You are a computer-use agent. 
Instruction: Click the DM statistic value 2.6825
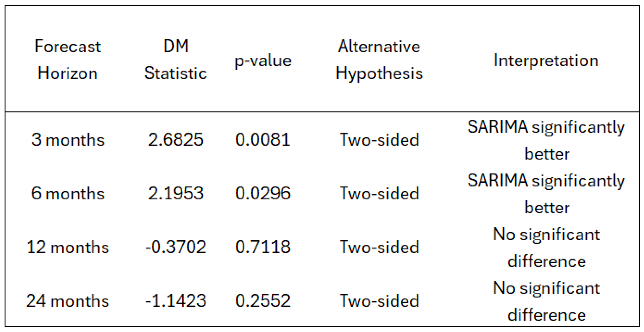tap(175, 139)
